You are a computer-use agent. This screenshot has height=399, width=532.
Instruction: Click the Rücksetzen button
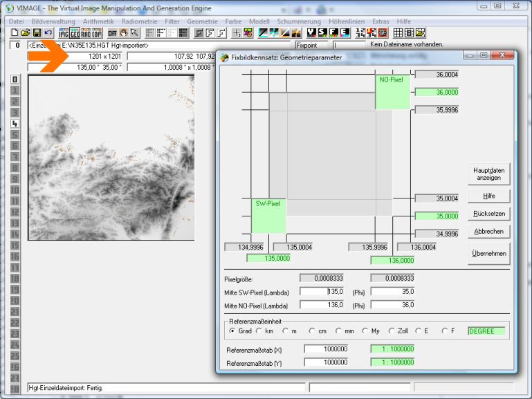click(x=490, y=214)
